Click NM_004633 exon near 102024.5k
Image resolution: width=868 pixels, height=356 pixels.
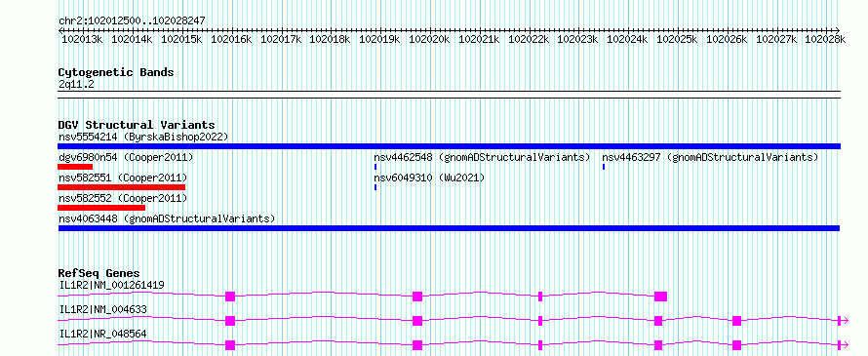(658, 321)
